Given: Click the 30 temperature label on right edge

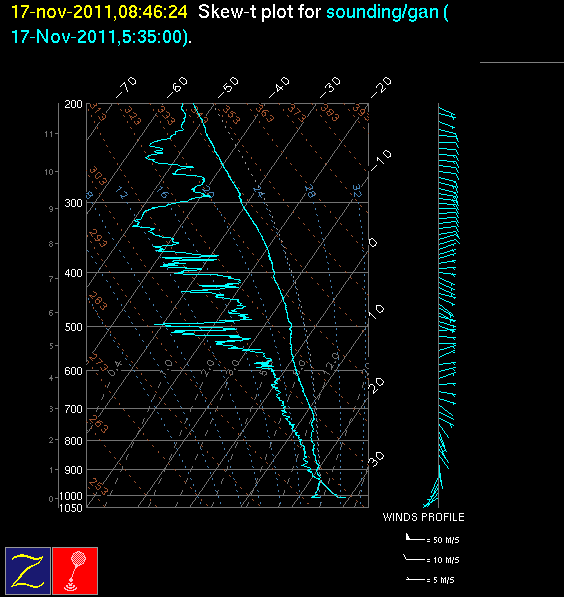Looking at the screenshot, I should [x=377, y=459].
